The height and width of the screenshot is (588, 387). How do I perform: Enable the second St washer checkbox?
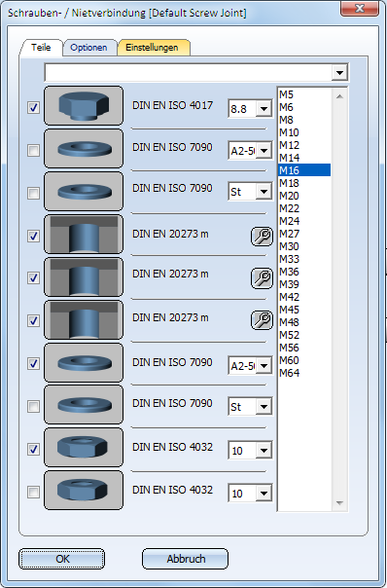tap(33, 406)
